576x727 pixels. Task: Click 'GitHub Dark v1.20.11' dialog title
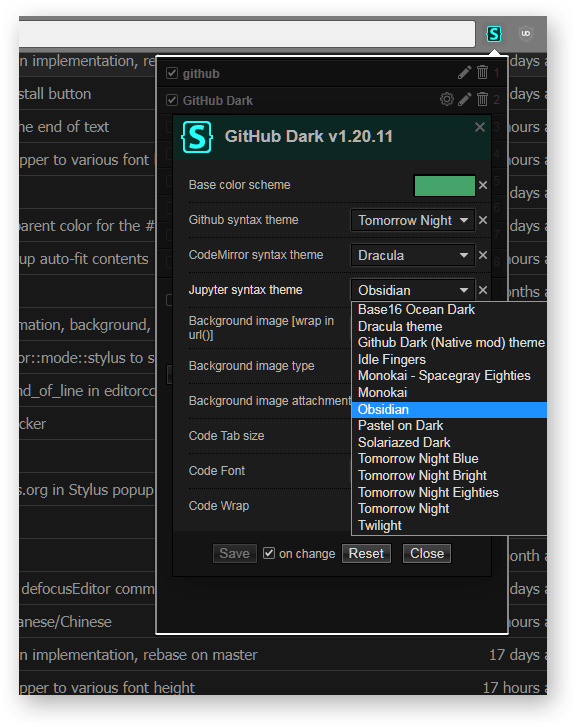(x=309, y=136)
